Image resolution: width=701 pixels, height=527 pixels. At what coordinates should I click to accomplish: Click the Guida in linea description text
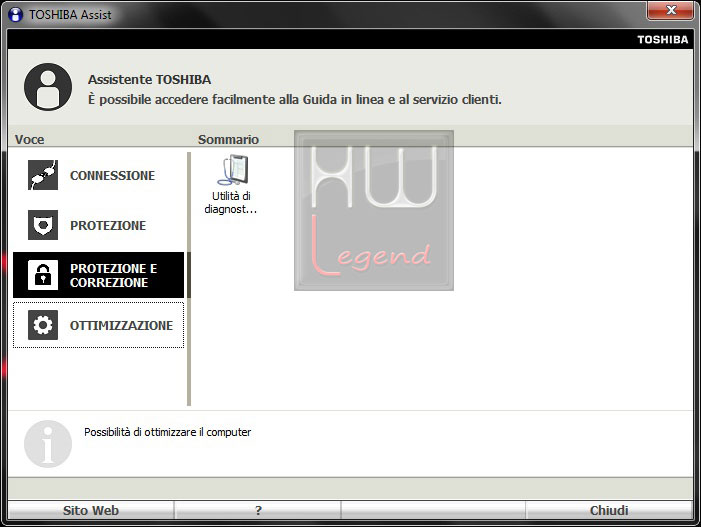pos(295,99)
